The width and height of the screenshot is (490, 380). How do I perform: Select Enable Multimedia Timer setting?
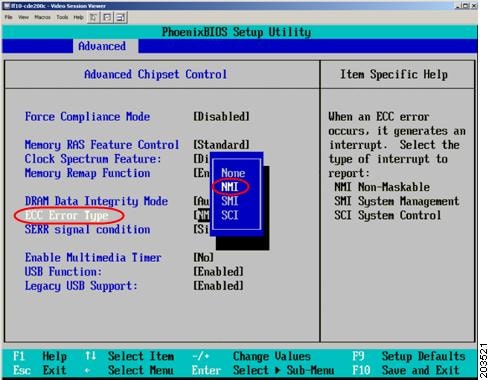(x=93, y=258)
